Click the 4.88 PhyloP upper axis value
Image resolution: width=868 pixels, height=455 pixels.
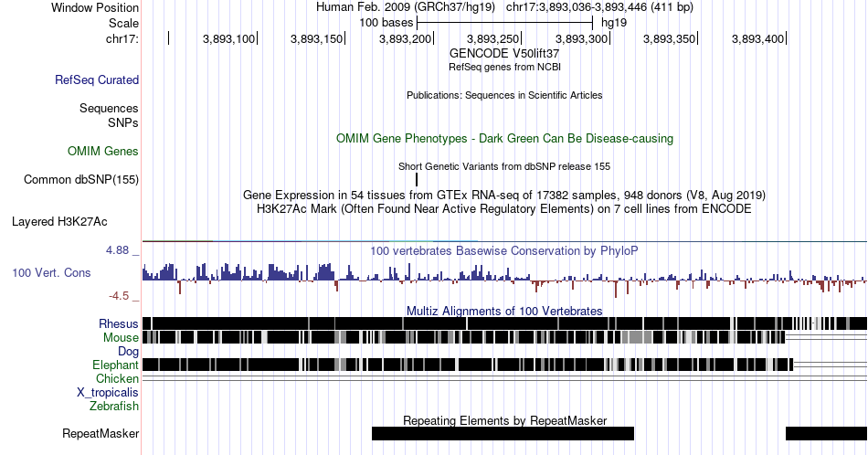pyautogui.click(x=117, y=250)
